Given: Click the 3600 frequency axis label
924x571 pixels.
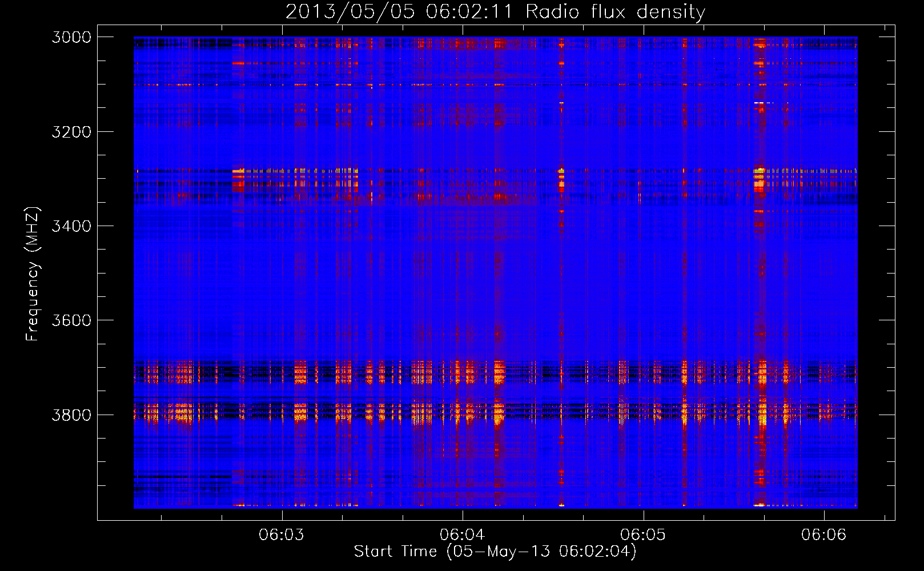Looking at the screenshot, I should [x=71, y=320].
